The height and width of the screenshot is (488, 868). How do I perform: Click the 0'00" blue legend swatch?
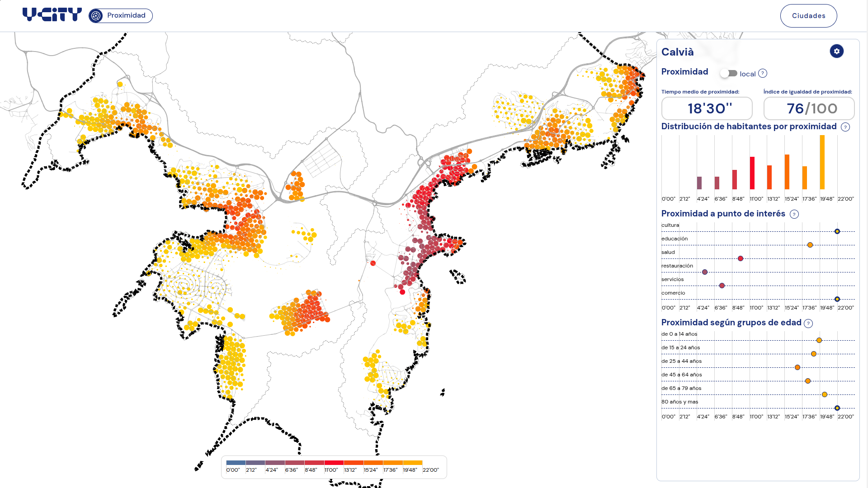coord(236,463)
